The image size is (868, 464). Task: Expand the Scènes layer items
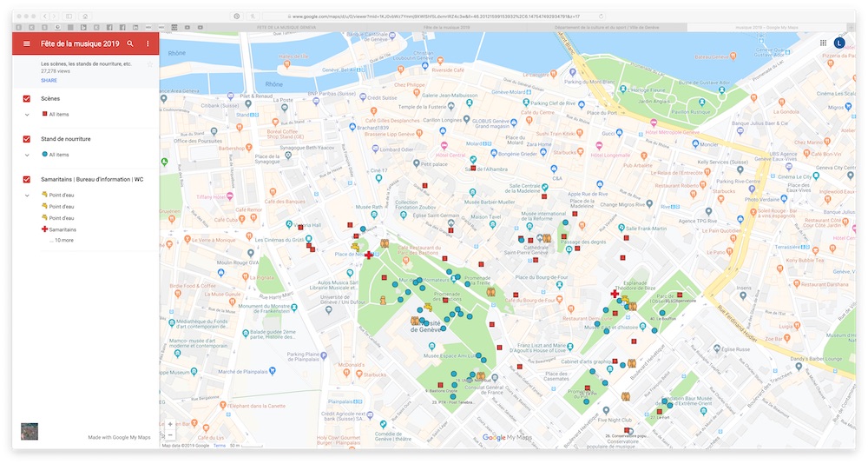pos(27,115)
